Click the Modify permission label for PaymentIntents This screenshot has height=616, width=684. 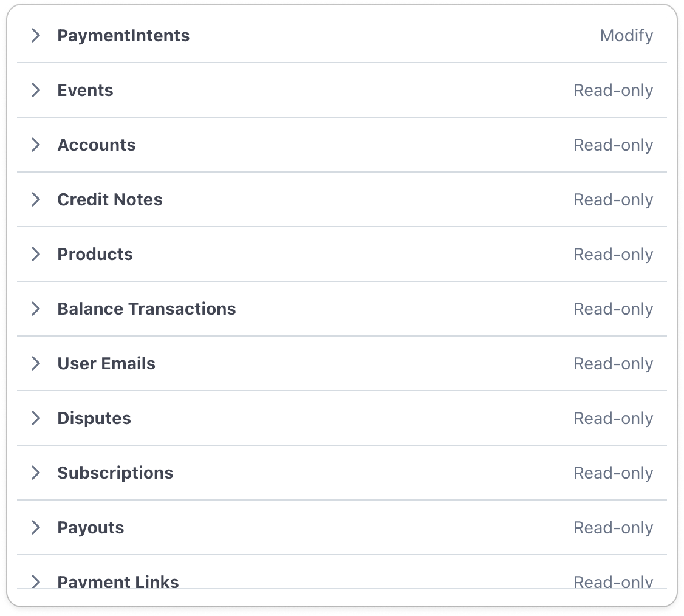click(x=626, y=35)
